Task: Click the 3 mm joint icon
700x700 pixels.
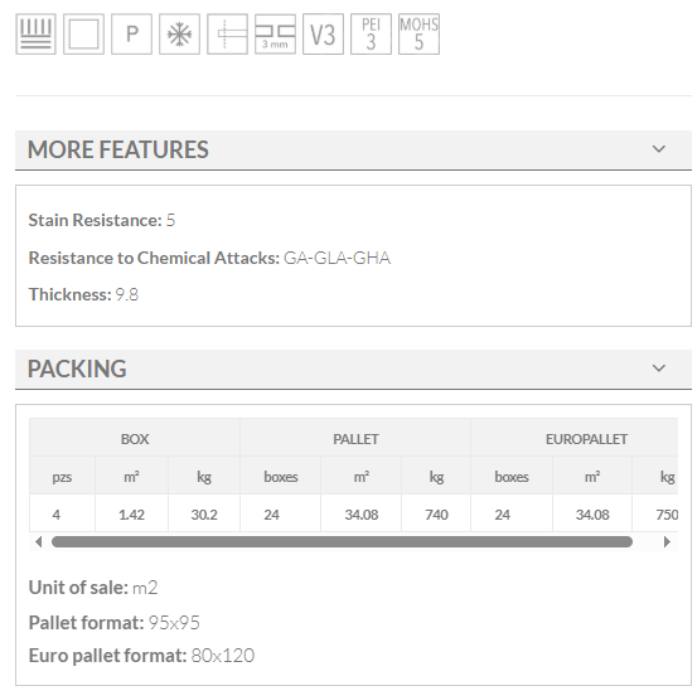Action: pyautogui.click(x=275, y=35)
